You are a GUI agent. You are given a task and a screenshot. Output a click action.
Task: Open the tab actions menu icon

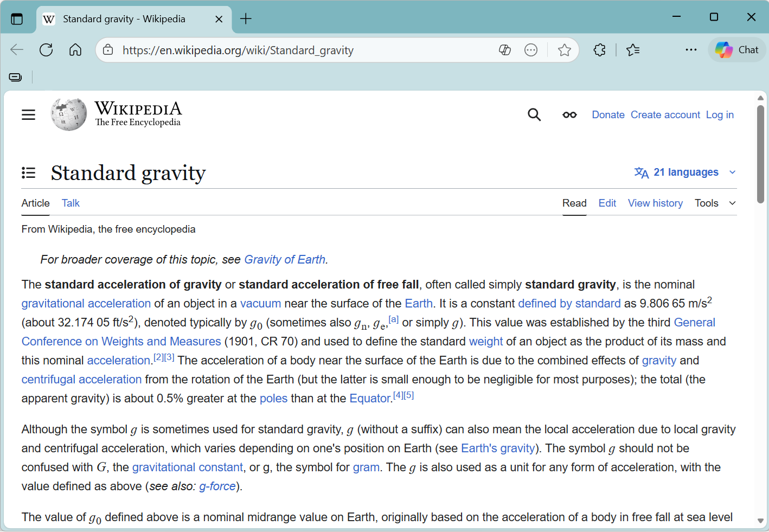coord(17,19)
